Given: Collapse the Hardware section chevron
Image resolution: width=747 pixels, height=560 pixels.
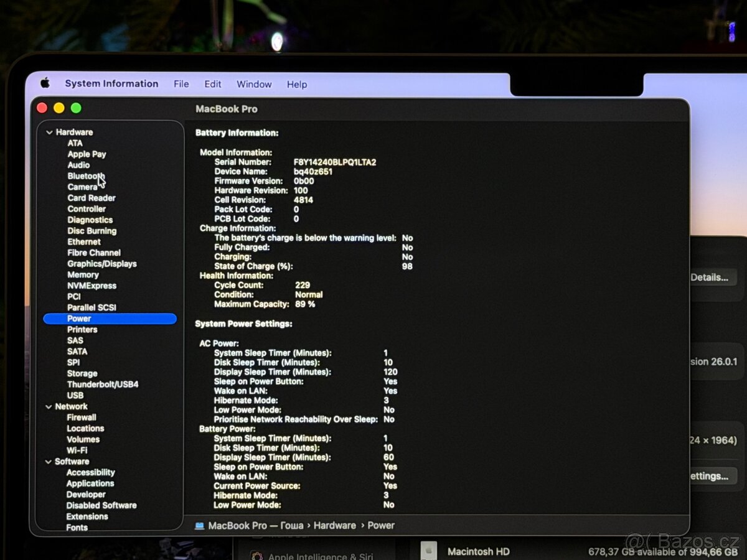Looking at the screenshot, I should click(49, 133).
